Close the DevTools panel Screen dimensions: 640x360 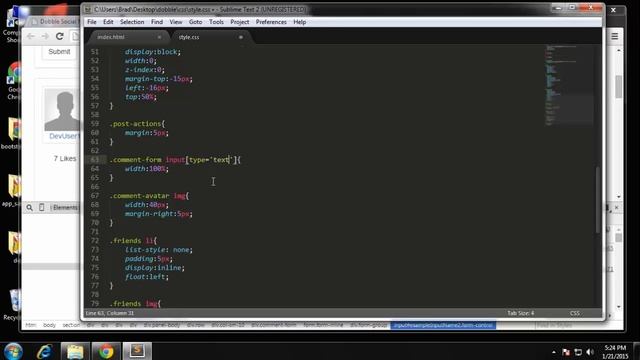coord(616,208)
